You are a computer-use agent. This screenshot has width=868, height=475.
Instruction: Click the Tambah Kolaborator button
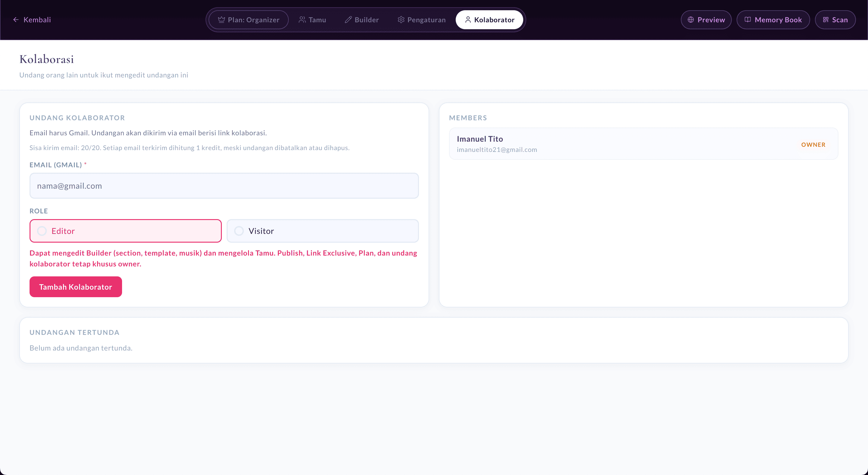(x=76, y=287)
